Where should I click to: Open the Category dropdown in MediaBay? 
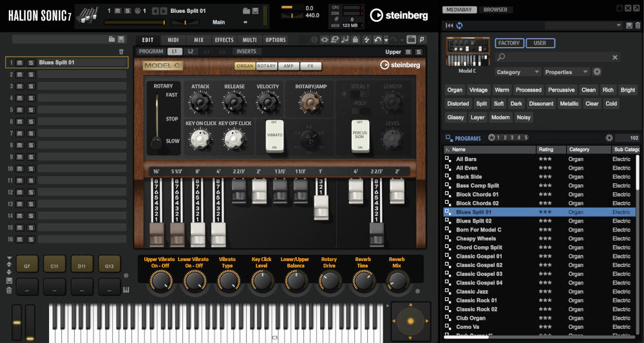tap(517, 72)
